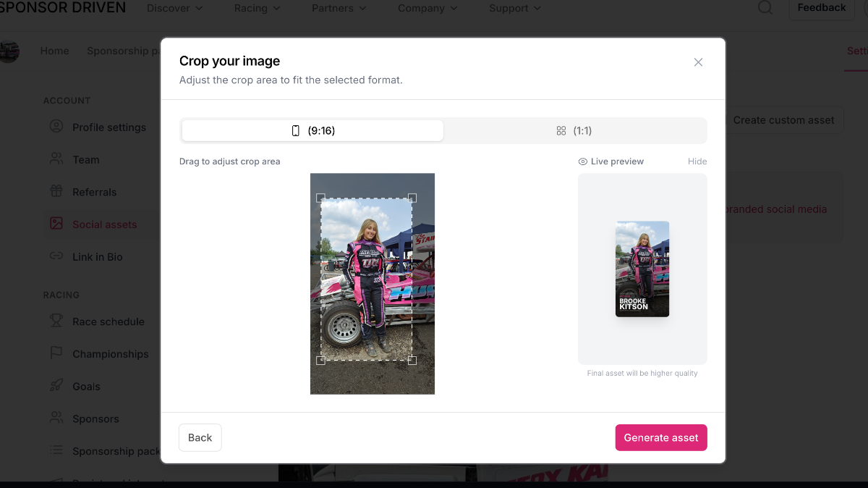Viewport: 868px width, 488px height.
Task: Select the 9:16 portrait format tab
Action: click(312, 130)
